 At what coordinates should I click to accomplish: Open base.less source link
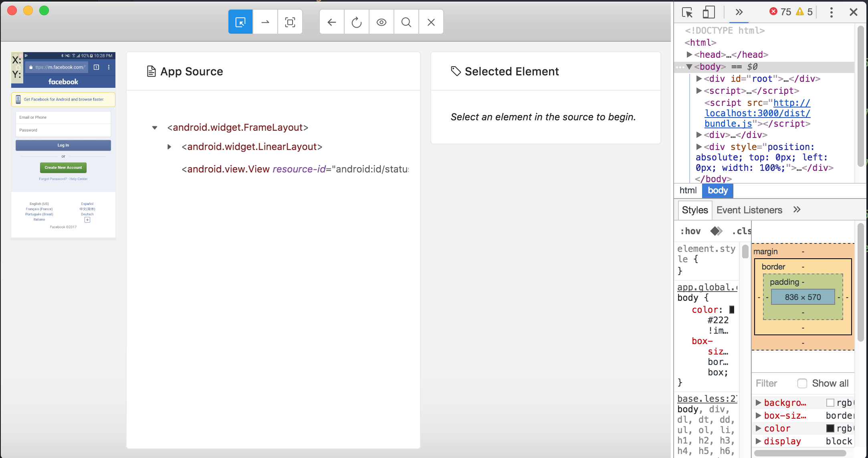pos(707,399)
